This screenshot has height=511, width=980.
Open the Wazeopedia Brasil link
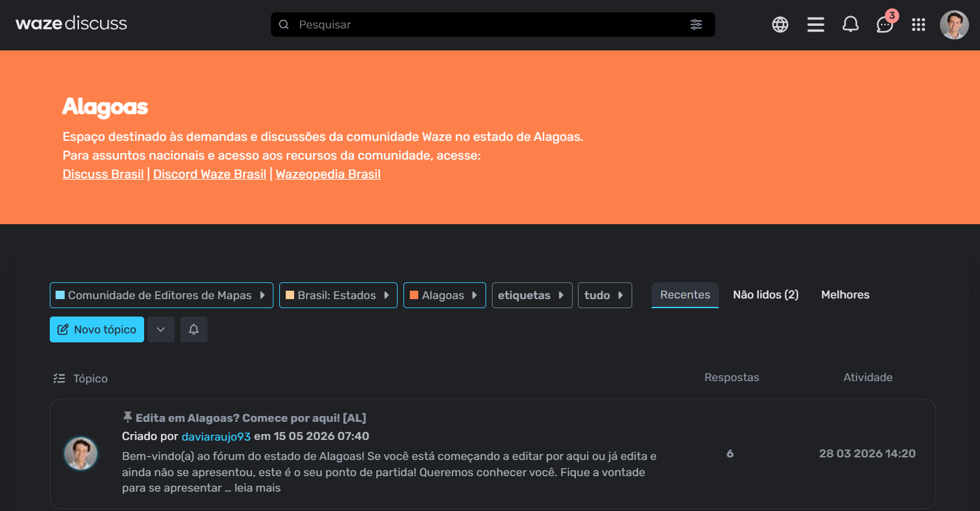pos(328,174)
